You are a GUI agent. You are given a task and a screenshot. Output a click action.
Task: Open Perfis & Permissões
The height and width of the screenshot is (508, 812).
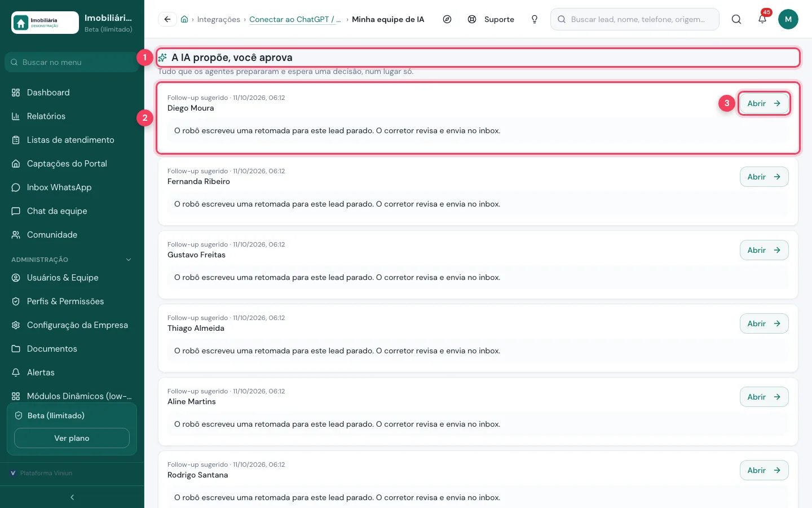click(x=72, y=301)
